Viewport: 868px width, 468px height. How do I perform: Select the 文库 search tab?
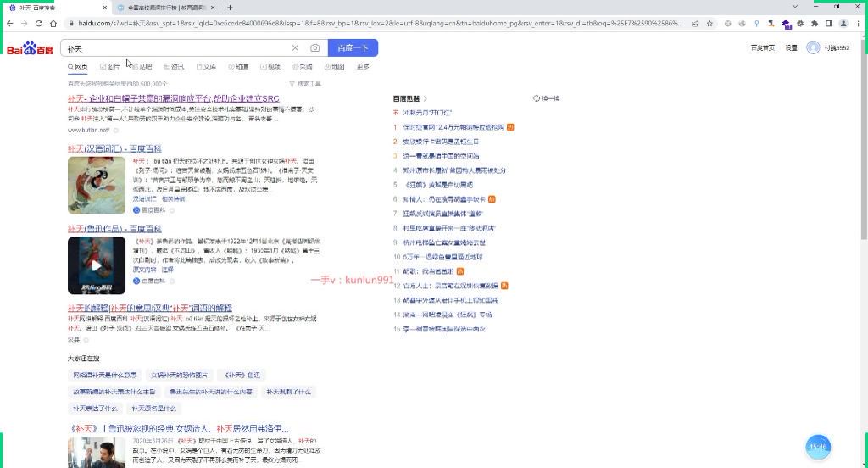206,66
